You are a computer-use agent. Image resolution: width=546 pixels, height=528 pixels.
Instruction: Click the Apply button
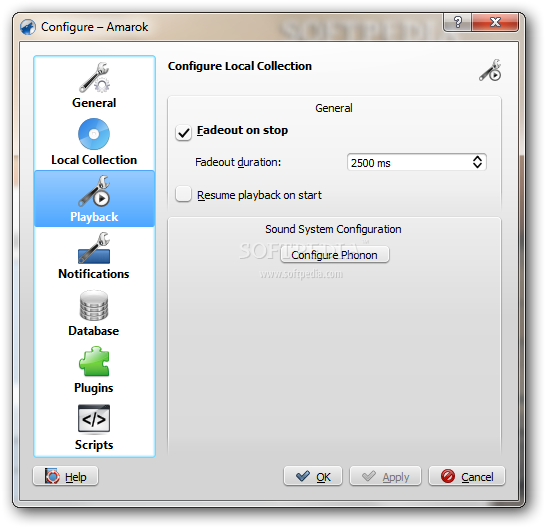pos(385,476)
